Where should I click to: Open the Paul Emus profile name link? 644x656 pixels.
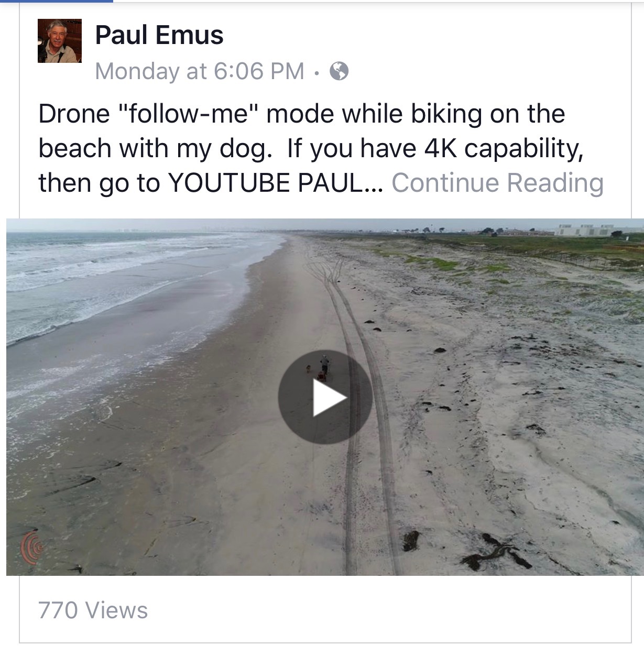159,35
